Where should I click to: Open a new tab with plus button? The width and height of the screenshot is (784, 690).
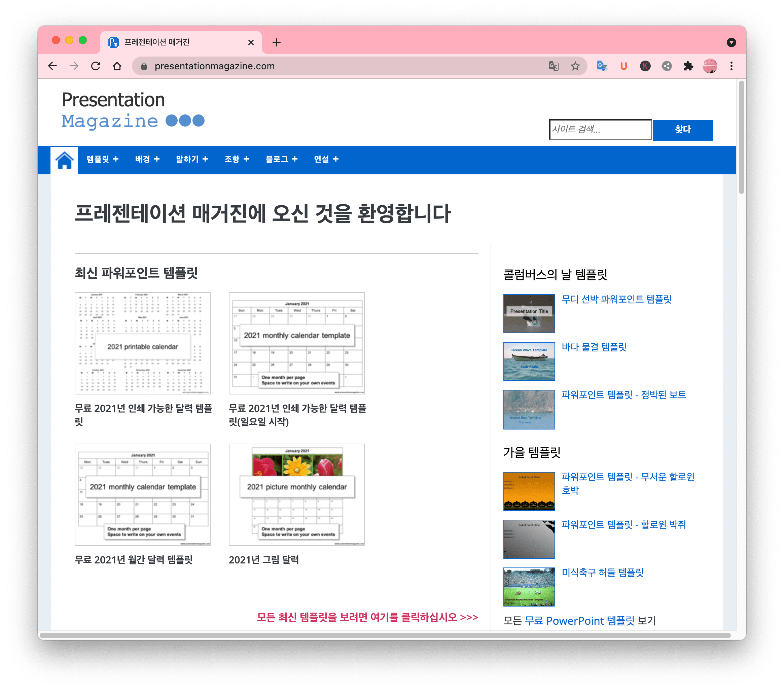(x=276, y=42)
